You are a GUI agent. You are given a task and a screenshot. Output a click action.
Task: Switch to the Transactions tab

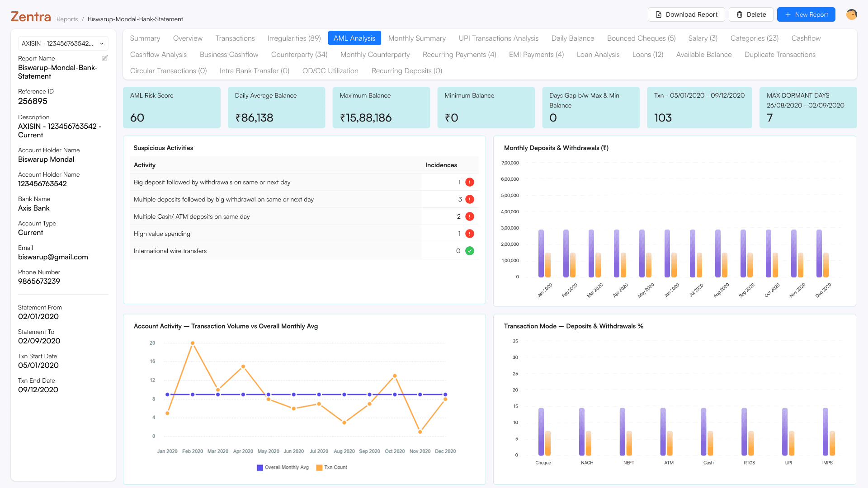[235, 38]
